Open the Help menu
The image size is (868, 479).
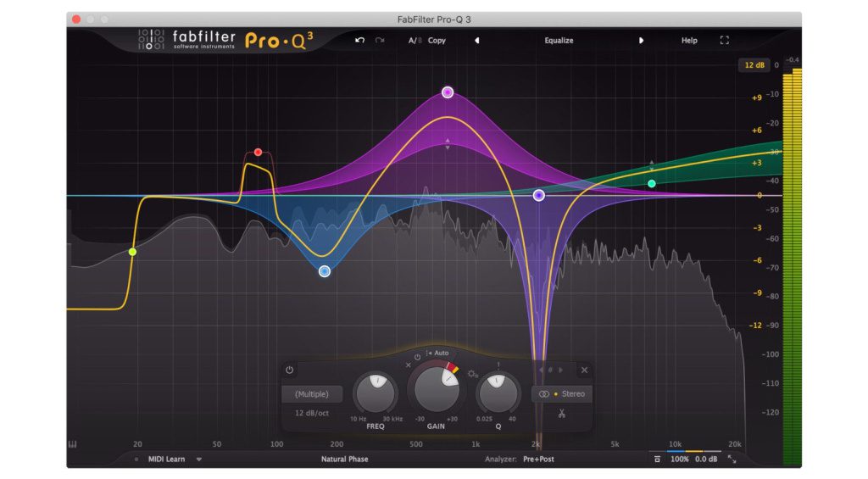click(x=689, y=40)
